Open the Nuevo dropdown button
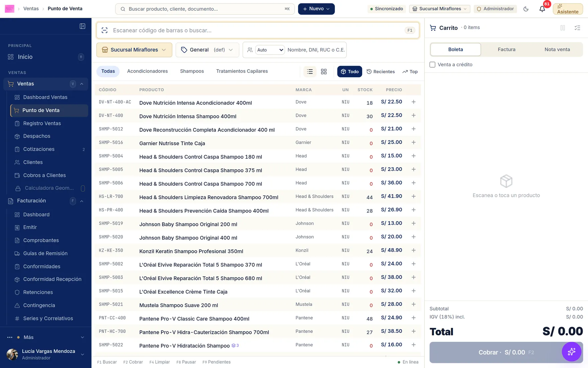Viewport: 588px width, 368px height. coord(316,9)
